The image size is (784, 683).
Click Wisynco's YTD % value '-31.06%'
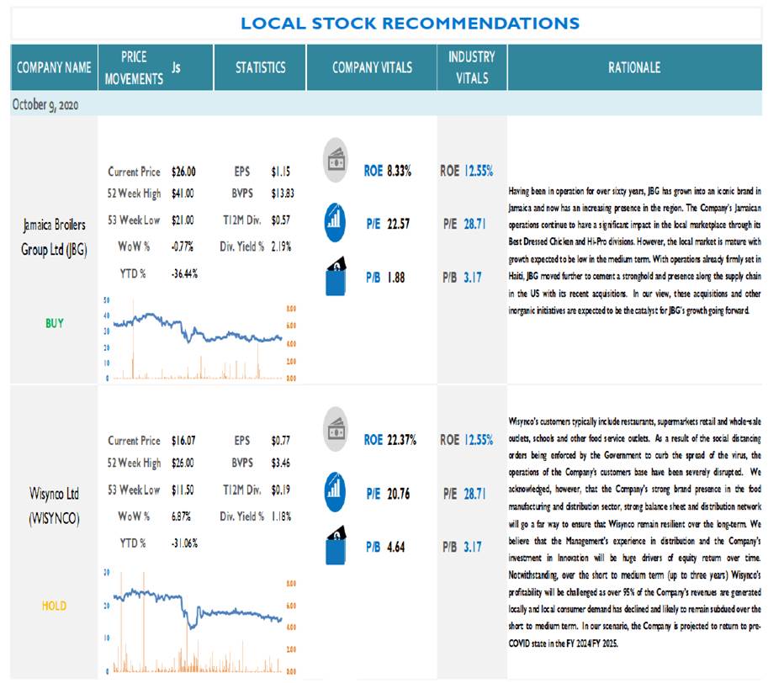coord(184,543)
